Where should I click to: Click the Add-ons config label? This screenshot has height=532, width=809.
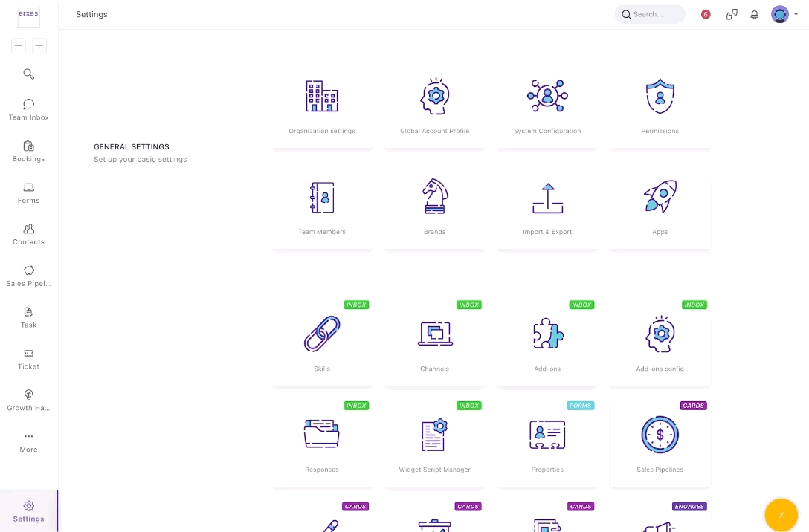click(660, 369)
